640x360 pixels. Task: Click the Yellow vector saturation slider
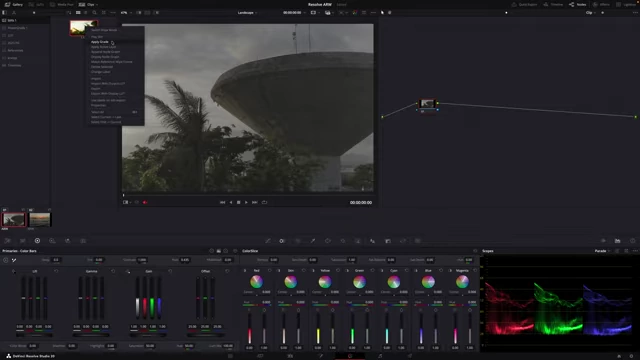click(318, 330)
